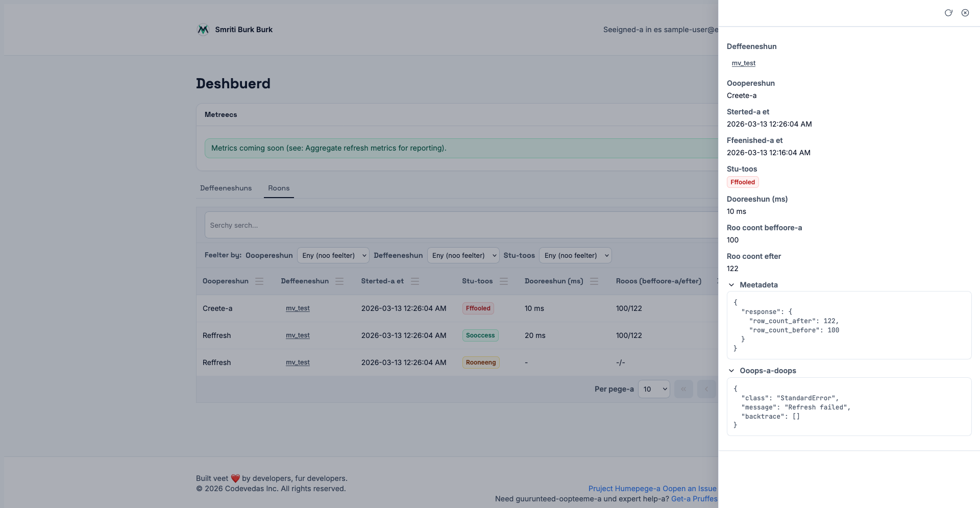Viewport: 980px width, 508px height.
Task: Click the Smriti Burk Burk logo icon
Action: click(203, 30)
